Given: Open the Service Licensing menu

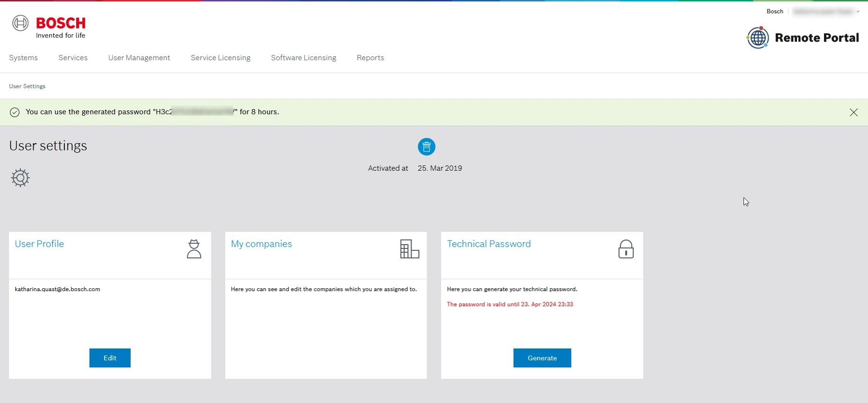Looking at the screenshot, I should click(220, 58).
